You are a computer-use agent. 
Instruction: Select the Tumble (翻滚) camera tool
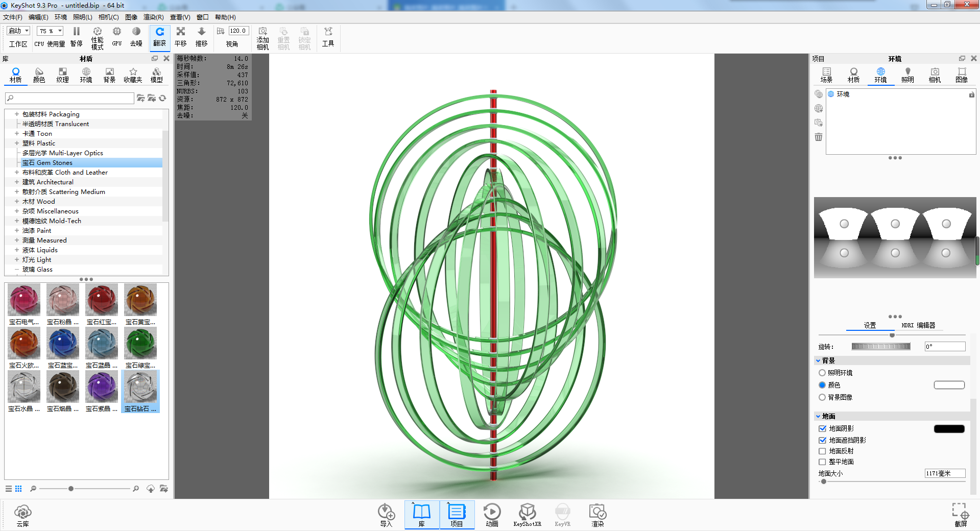pyautogui.click(x=160, y=37)
